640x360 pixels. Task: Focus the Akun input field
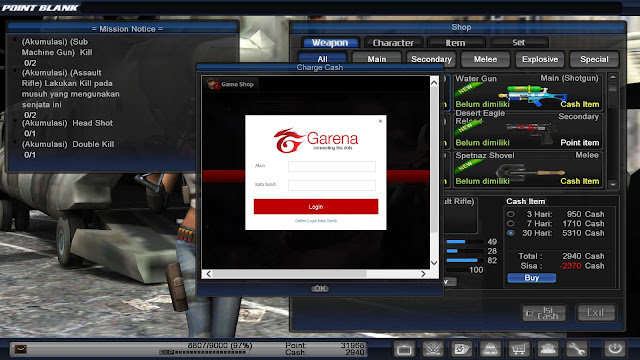(x=332, y=166)
